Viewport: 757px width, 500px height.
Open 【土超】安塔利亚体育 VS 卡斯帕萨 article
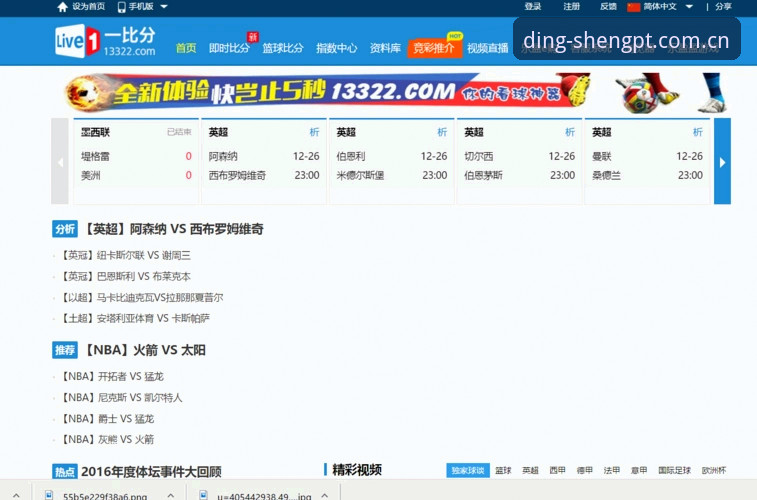pos(135,319)
